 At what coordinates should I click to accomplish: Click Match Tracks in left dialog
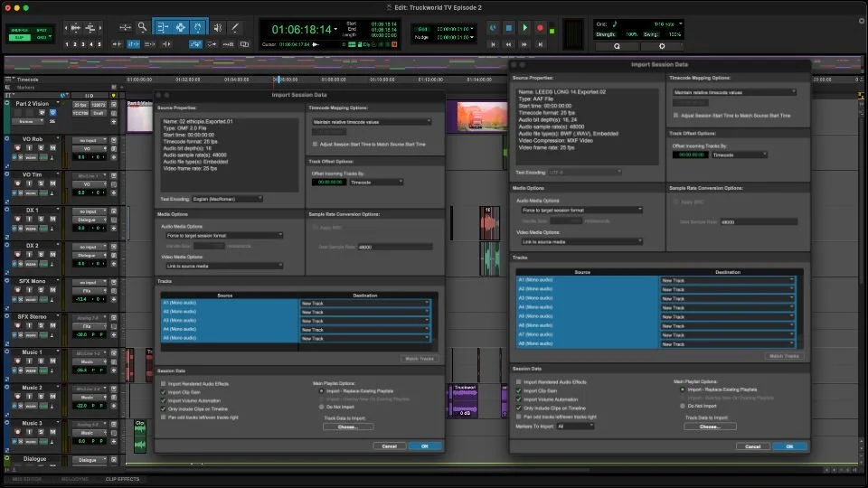click(420, 359)
